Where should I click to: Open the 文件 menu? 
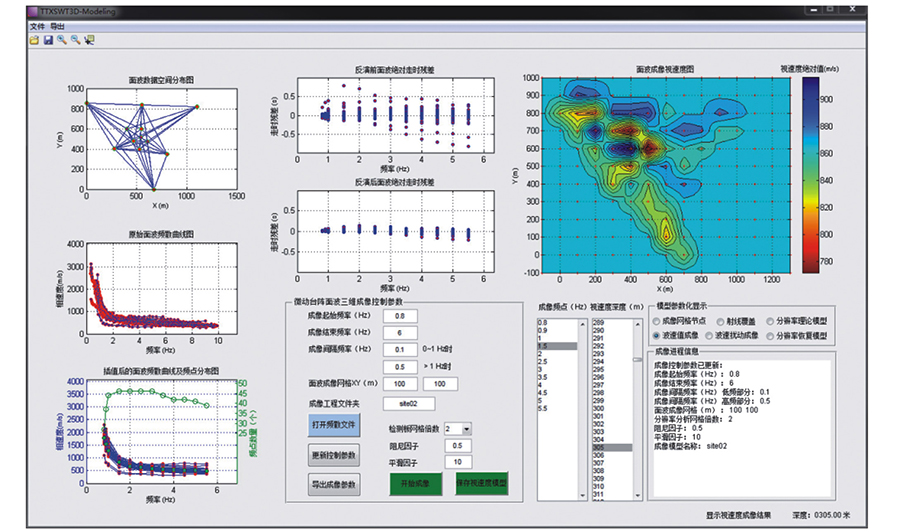[38, 25]
